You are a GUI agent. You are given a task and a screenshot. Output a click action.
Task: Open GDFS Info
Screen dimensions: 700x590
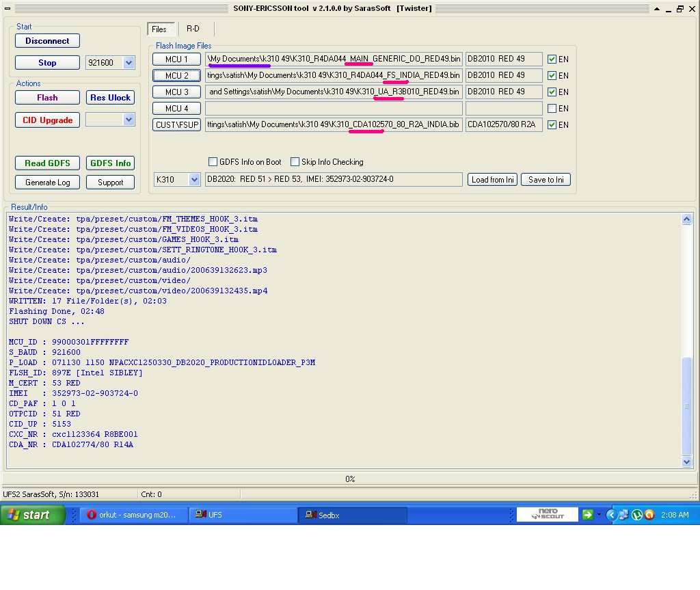(110, 163)
